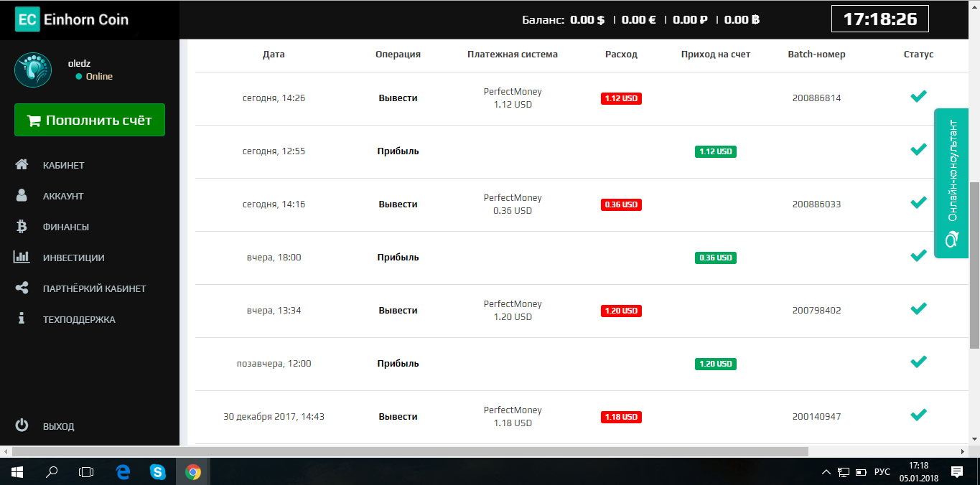Click the Приход на счет column header
The height and width of the screenshot is (485, 980).
click(715, 55)
